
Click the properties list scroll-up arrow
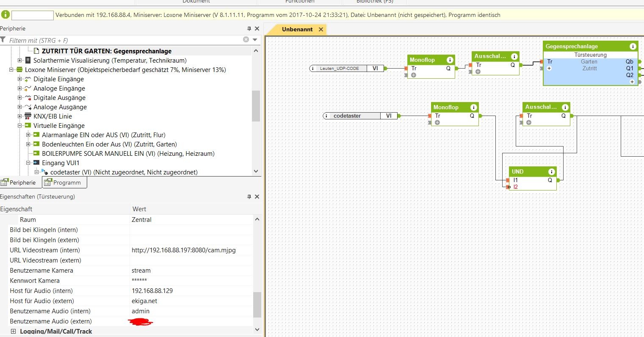[257, 219]
